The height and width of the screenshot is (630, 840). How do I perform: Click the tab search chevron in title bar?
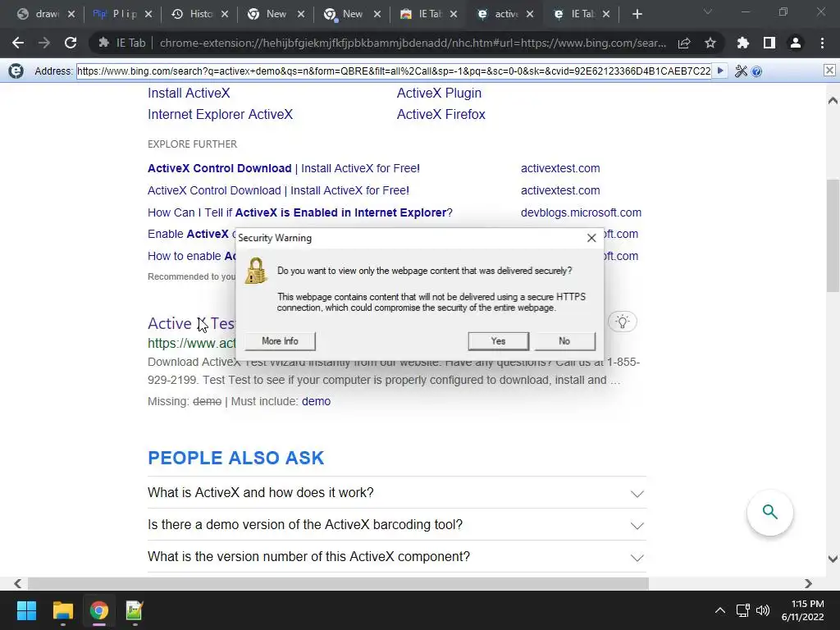[x=708, y=11]
